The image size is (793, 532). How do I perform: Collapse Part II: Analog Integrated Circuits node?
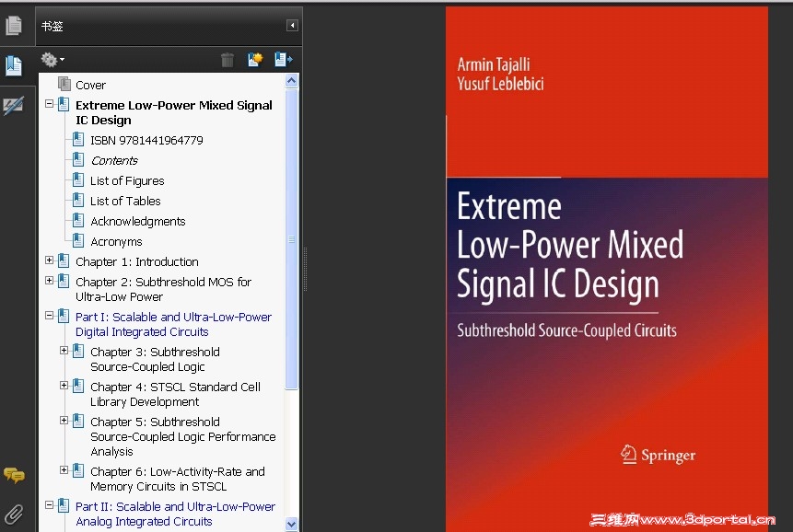click(49, 504)
